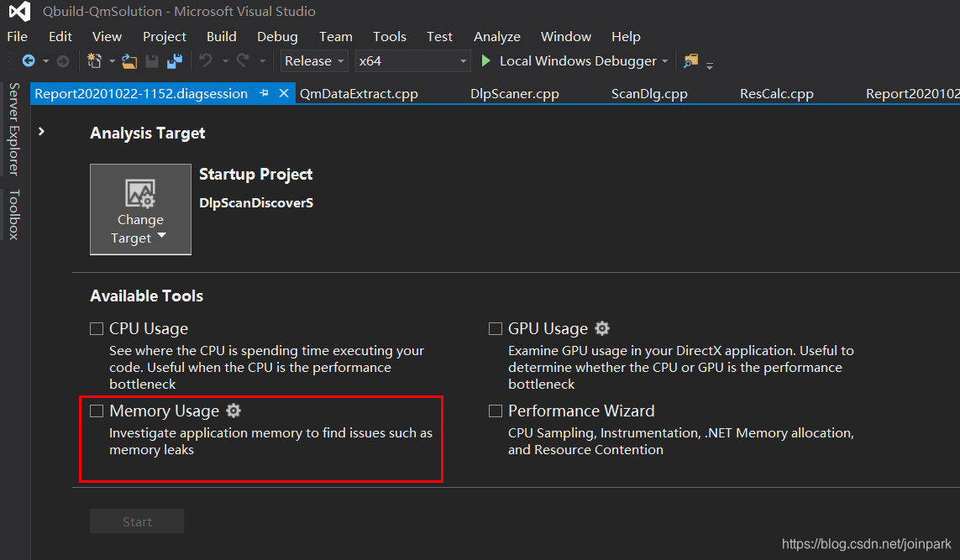960x560 pixels.
Task: Open the Server Explorer side panel
Action: coord(14,129)
